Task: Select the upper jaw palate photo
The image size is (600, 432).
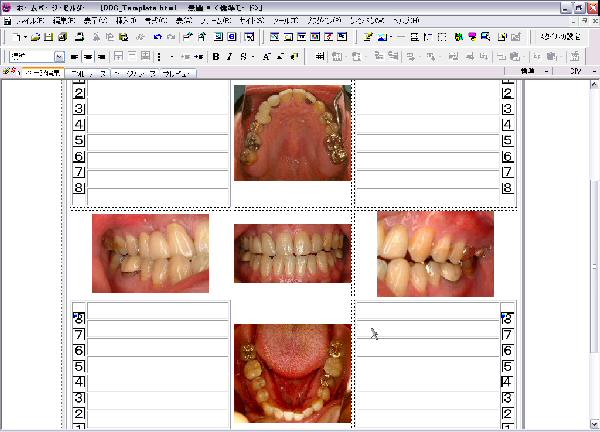Action: (x=293, y=133)
